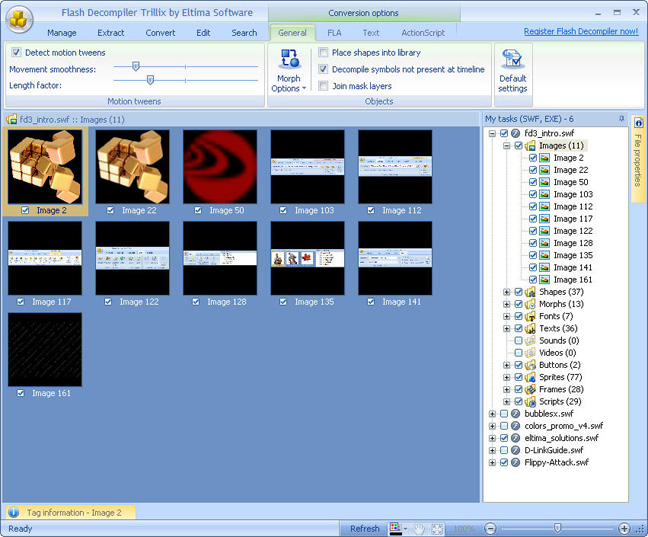The image size is (648, 537).
Task: Click the zoom in plus button
Action: (624, 528)
